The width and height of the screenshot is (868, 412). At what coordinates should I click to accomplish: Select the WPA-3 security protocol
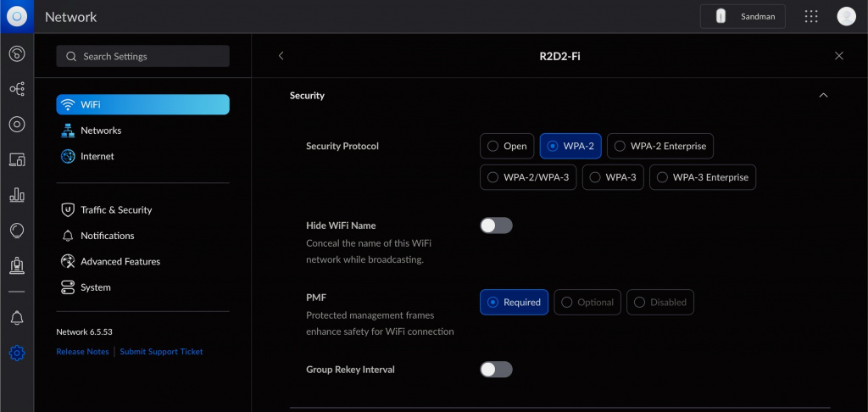point(613,177)
